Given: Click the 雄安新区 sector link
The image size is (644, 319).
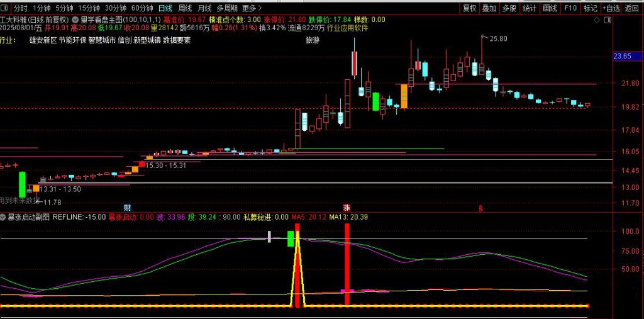Looking at the screenshot, I should tap(42, 40).
